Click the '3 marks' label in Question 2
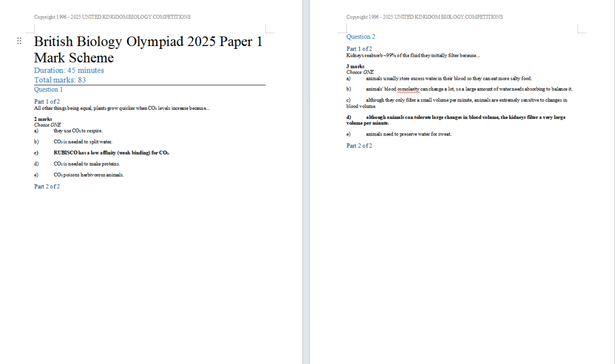Viewport: 615px width, 364px height. [355, 67]
